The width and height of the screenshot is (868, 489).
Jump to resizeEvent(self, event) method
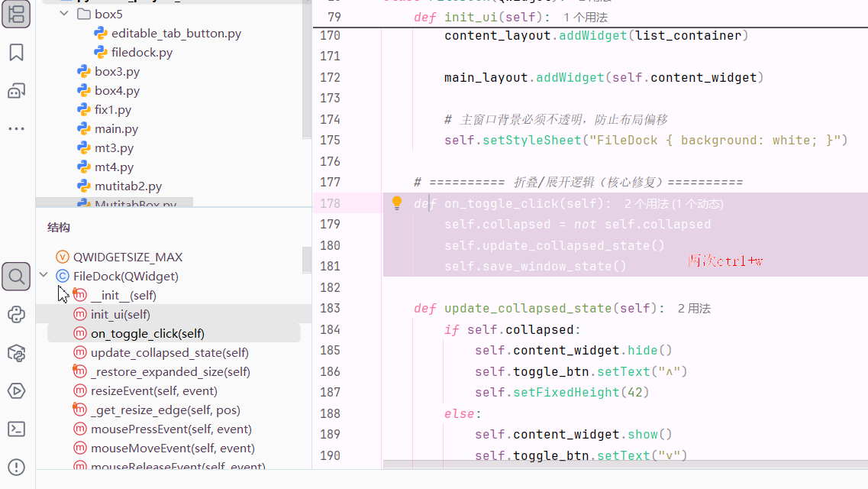point(154,390)
